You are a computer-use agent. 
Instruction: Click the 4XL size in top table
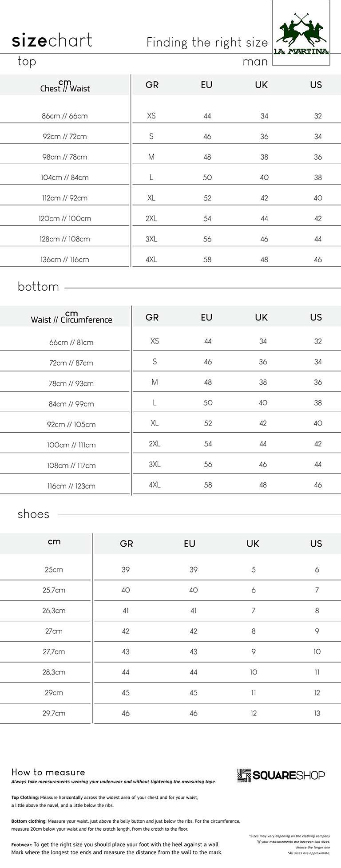(151, 260)
